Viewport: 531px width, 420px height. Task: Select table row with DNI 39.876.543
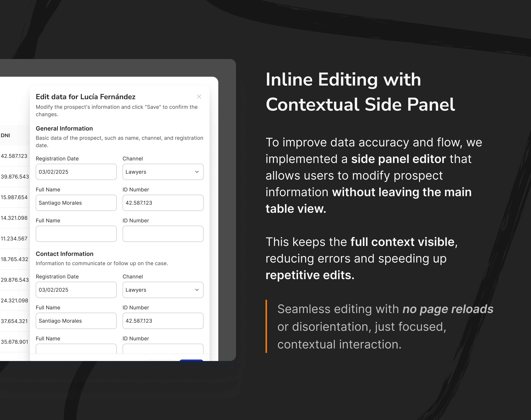click(15, 177)
